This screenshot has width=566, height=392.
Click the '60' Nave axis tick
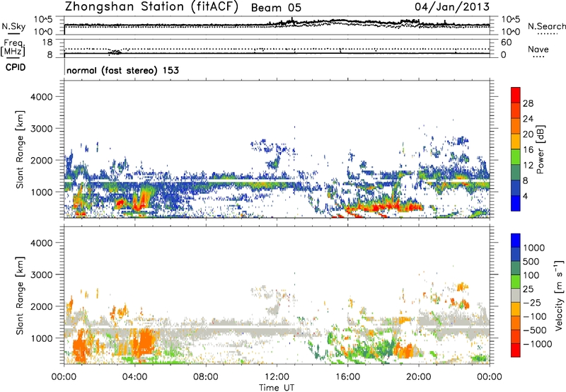click(506, 42)
